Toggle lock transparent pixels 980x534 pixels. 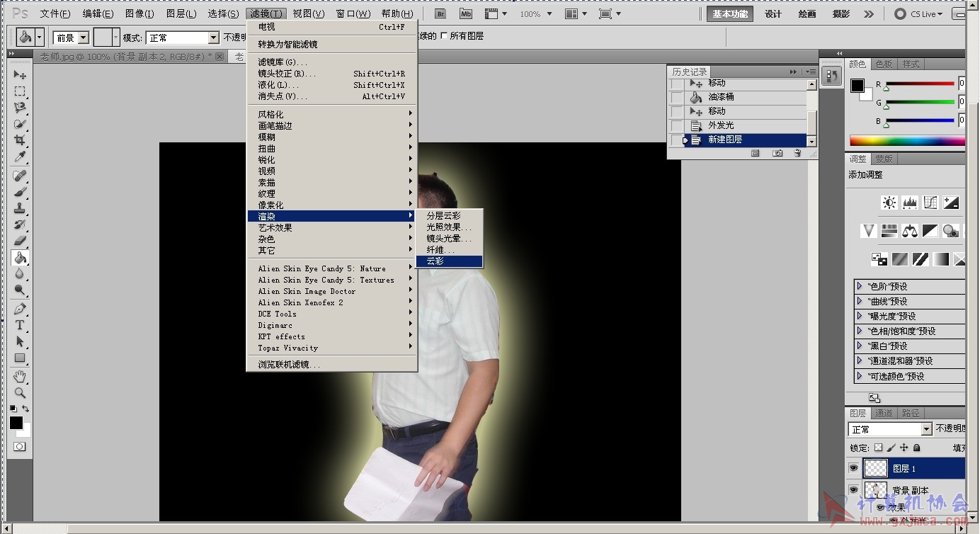[879, 448]
